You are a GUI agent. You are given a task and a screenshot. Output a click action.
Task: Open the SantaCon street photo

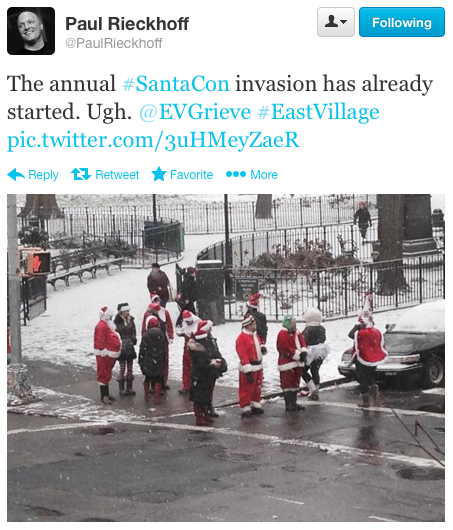(x=226, y=358)
